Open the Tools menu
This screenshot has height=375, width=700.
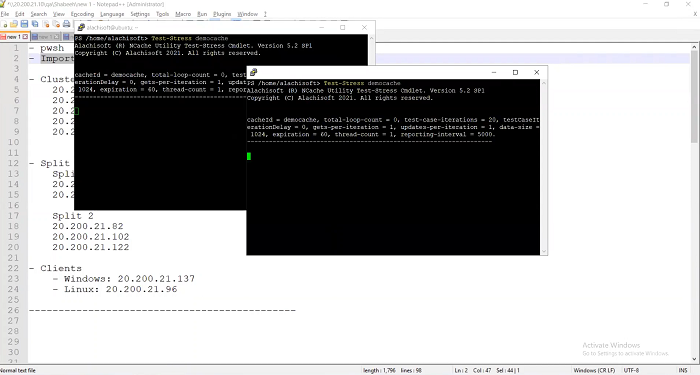tap(162, 14)
